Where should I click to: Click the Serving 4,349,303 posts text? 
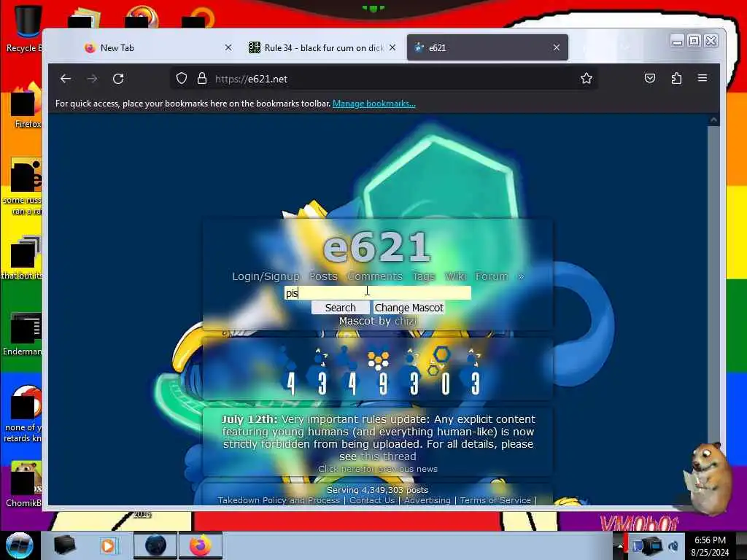coord(377,490)
